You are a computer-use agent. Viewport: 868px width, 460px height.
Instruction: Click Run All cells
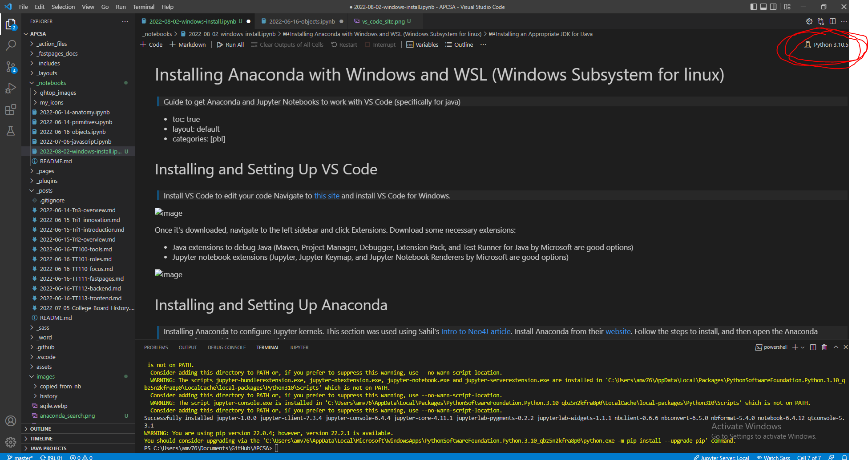[x=230, y=44]
